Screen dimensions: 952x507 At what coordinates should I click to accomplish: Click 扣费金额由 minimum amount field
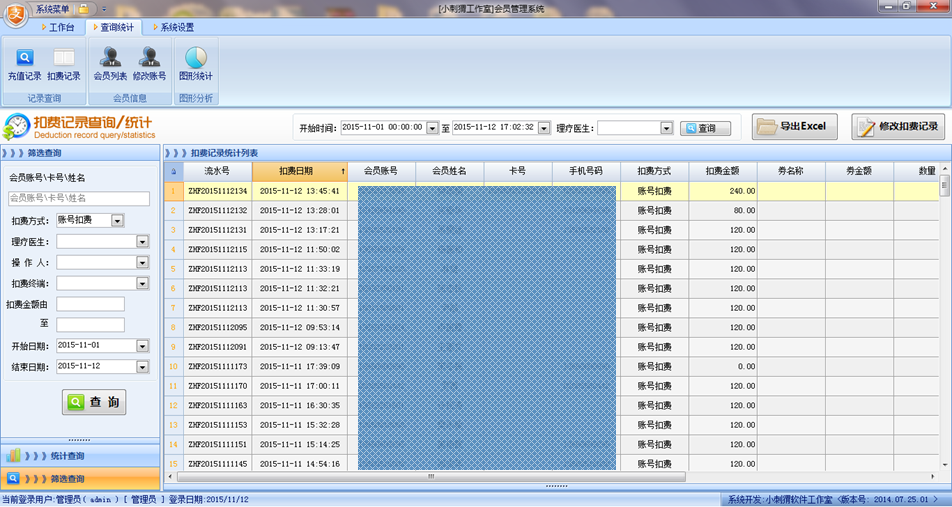click(x=90, y=304)
